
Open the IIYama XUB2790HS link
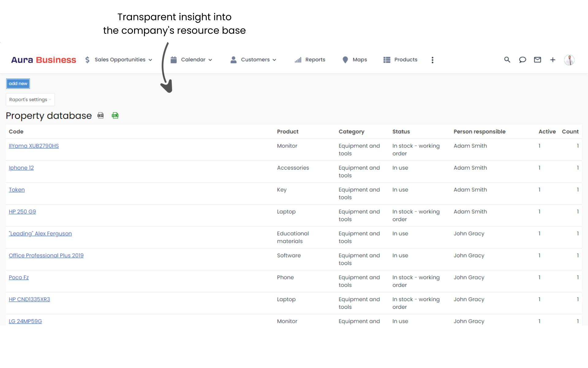[x=34, y=146]
